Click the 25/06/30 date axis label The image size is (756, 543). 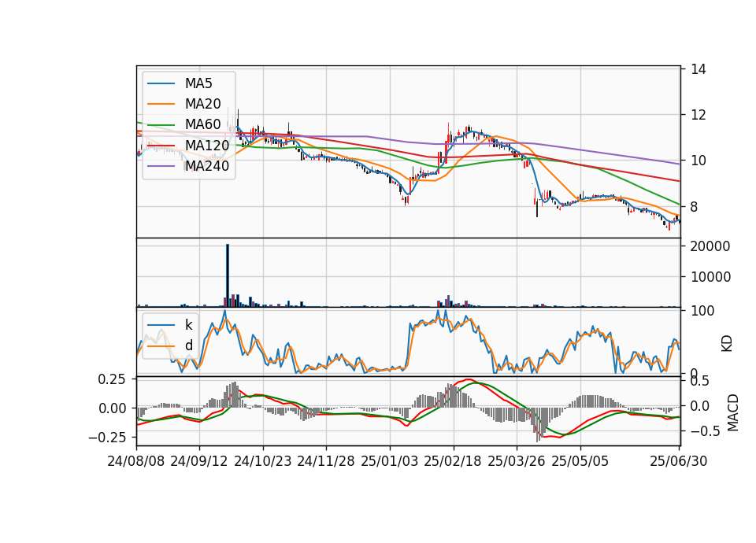coord(679,461)
